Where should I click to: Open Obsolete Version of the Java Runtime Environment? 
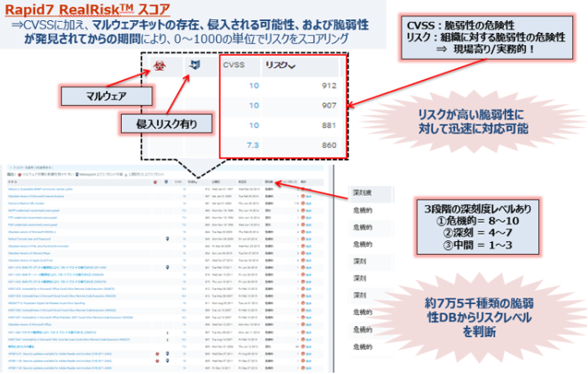[39, 246]
